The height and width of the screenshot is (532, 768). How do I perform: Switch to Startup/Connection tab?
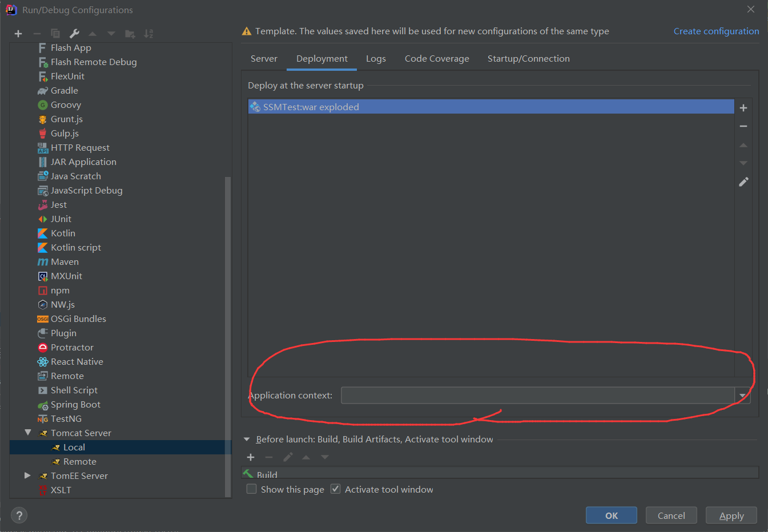tap(529, 59)
